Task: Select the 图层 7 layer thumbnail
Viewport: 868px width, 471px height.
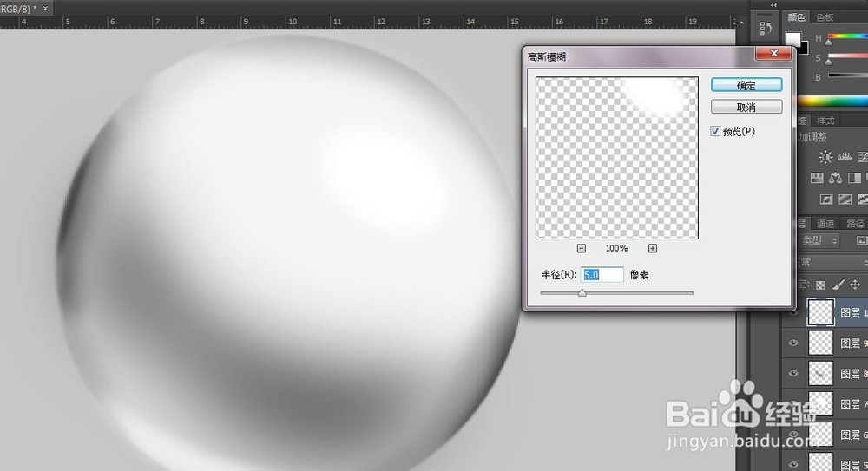Action: pyautogui.click(x=820, y=404)
